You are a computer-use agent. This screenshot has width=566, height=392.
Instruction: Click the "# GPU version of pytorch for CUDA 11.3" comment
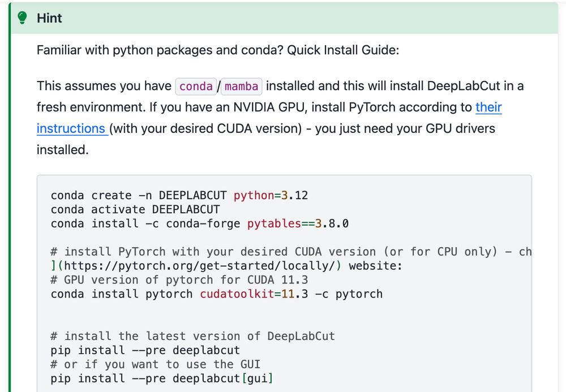coord(179,280)
